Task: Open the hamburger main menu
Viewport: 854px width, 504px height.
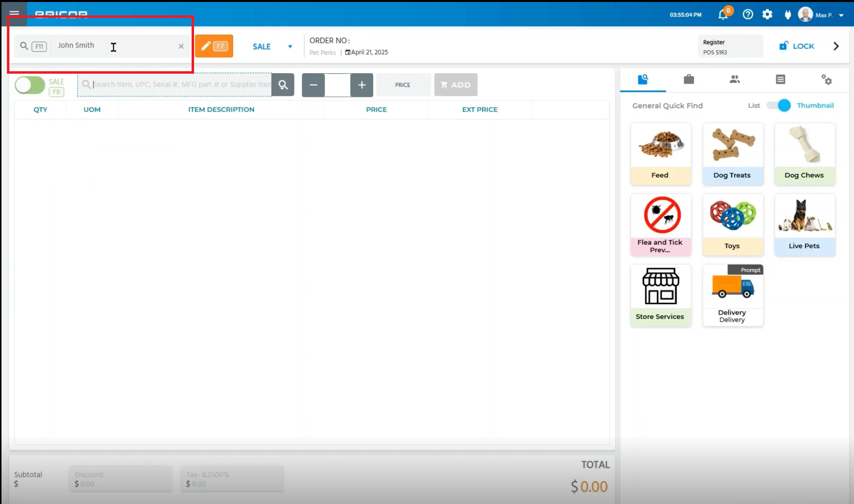Action: [x=14, y=14]
